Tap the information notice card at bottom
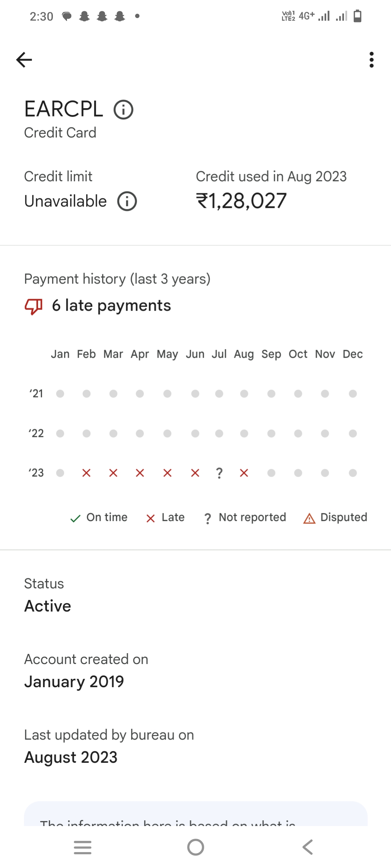 [x=195, y=816]
